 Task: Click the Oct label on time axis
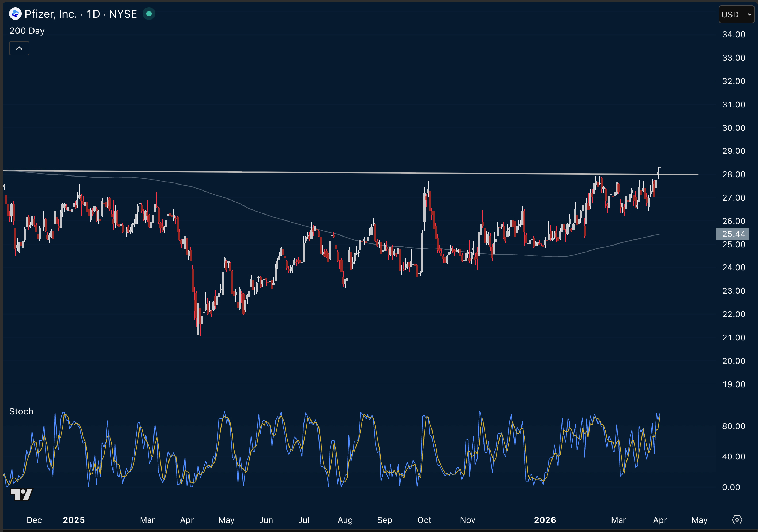[x=424, y=520]
